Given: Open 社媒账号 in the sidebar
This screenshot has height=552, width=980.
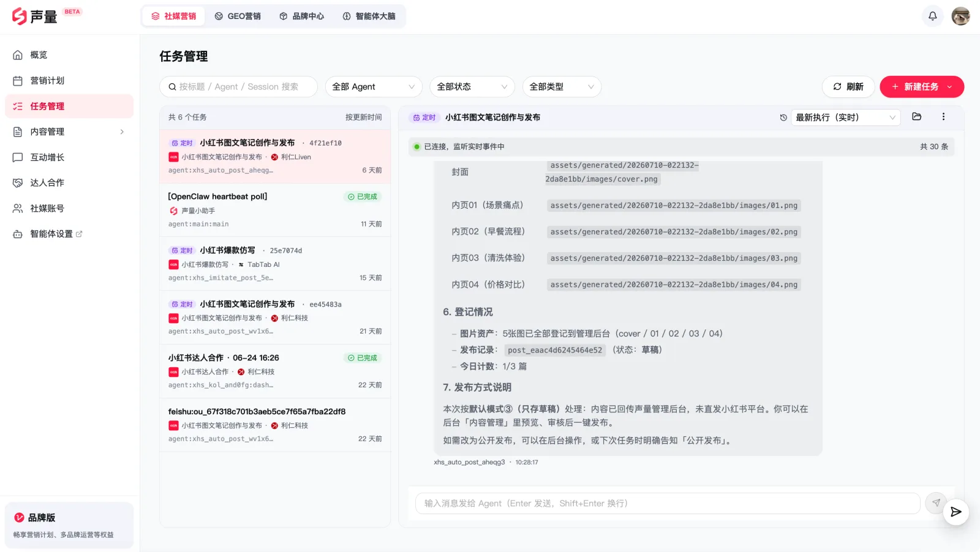Looking at the screenshot, I should [x=69, y=209].
